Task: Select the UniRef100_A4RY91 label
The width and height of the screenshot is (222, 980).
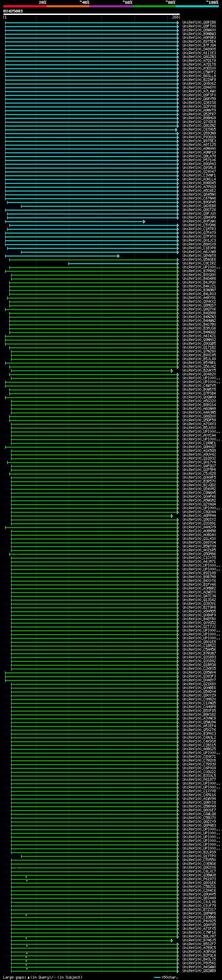Action: pos(199,298)
